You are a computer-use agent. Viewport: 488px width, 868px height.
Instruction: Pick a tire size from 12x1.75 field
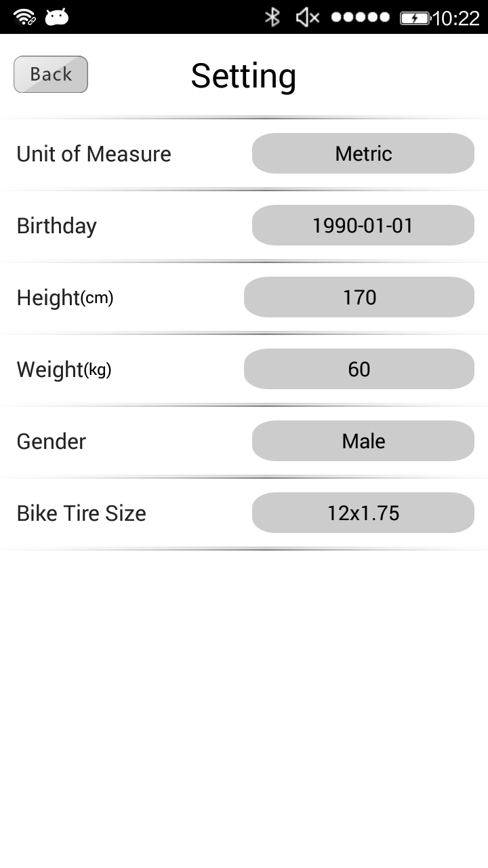pos(363,513)
